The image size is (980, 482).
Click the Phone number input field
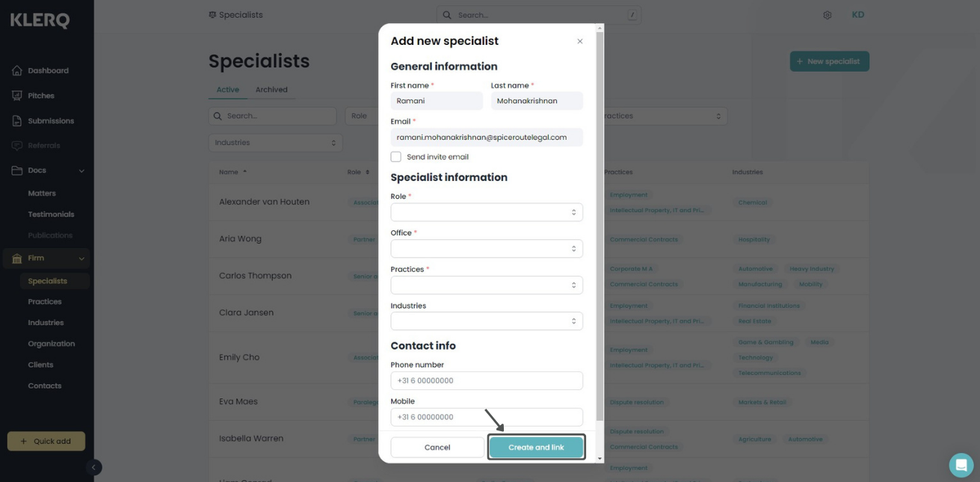487,380
